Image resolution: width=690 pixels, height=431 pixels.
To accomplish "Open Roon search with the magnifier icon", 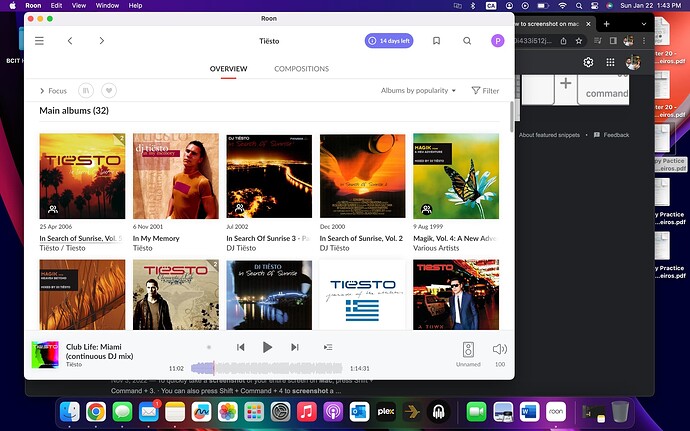I will pyautogui.click(x=467, y=41).
